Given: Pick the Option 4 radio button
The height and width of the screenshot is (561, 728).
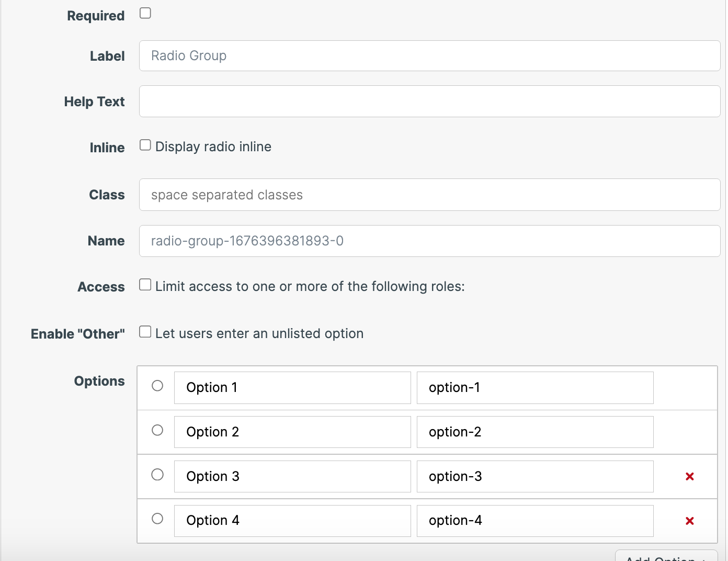Looking at the screenshot, I should coord(157,519).
